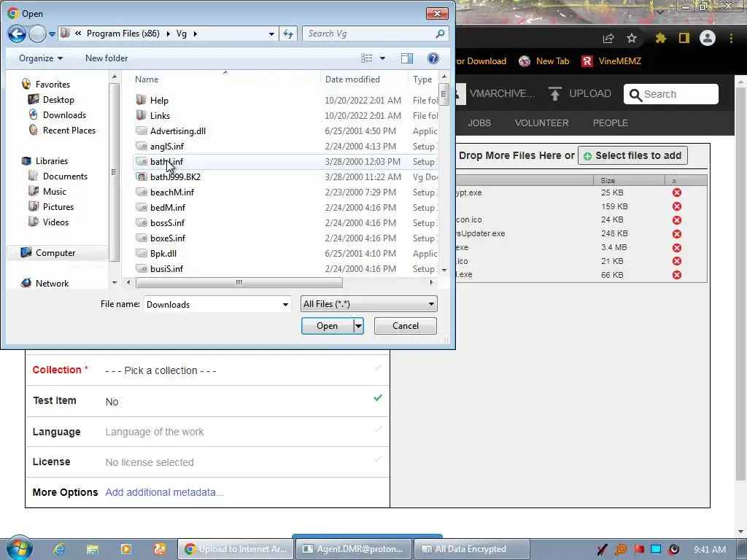The height and width of the screenshot is (560, 747).
Task: Click the navigation pane scrollbar thumb
Action: (x=114, y=172)
